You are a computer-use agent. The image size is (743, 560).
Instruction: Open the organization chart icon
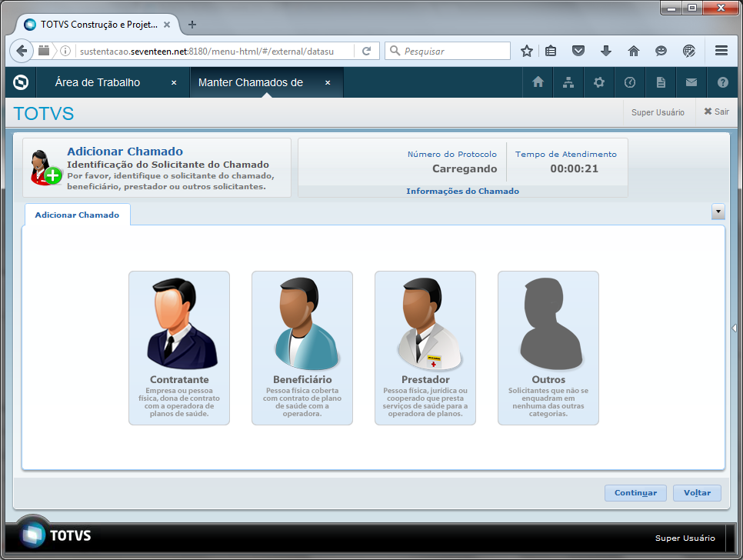tap(568, 82)
